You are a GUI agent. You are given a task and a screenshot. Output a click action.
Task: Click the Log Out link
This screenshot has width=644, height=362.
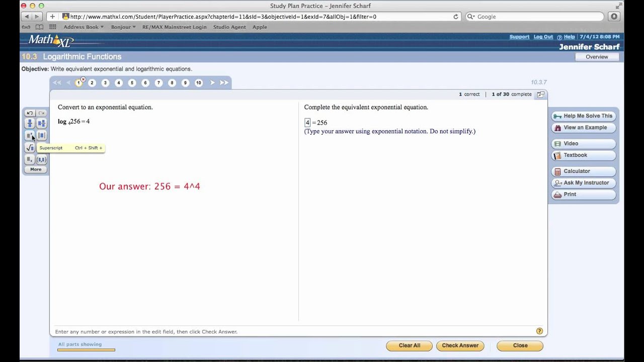[543, 37]
